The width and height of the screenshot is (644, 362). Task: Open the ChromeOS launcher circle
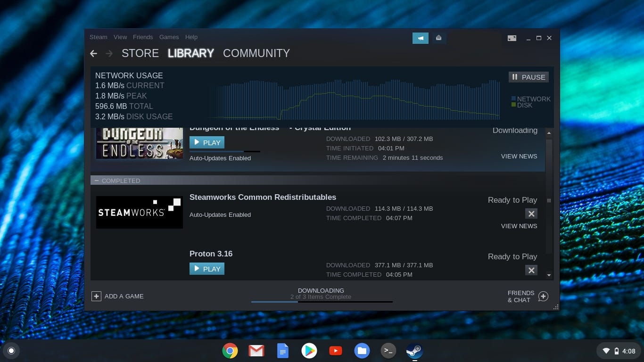coord(11,351)
